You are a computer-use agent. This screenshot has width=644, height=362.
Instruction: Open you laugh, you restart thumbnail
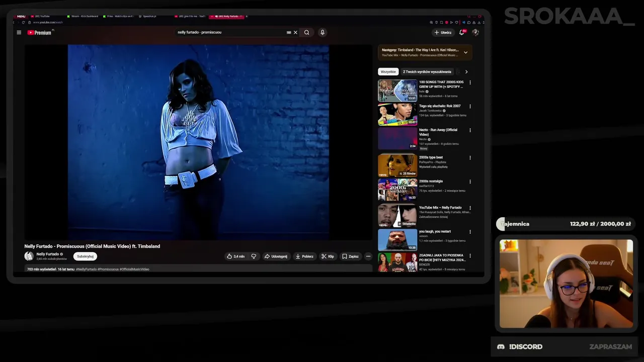click(x=397, y=240)
